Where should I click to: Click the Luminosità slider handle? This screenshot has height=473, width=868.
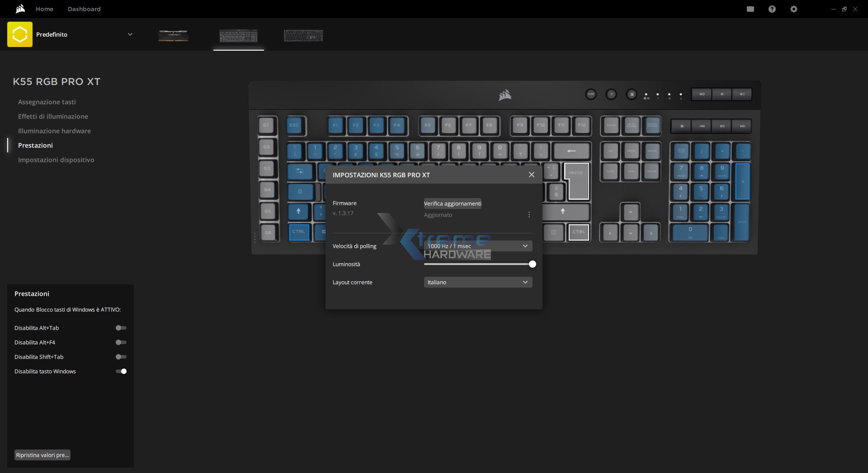532,264
